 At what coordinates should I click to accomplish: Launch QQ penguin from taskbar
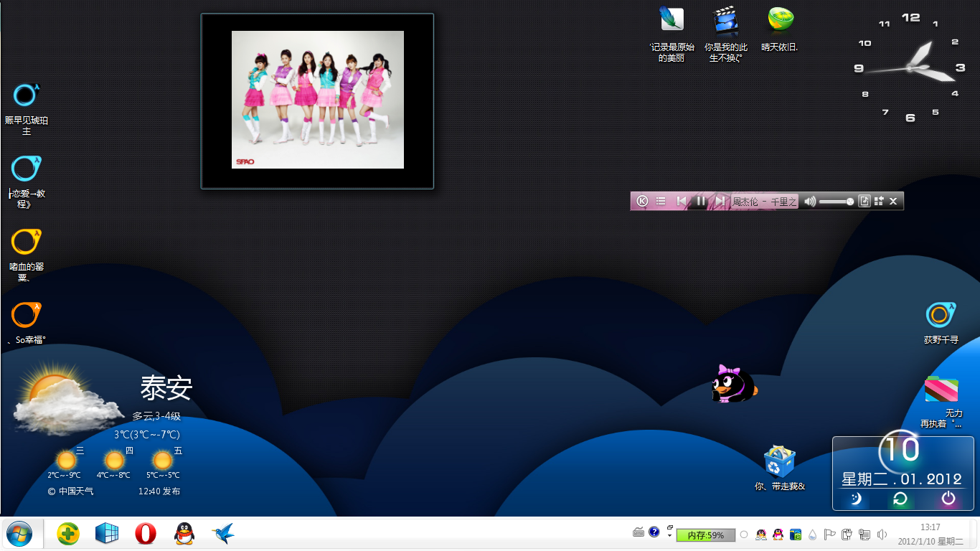tap(184, 534)
